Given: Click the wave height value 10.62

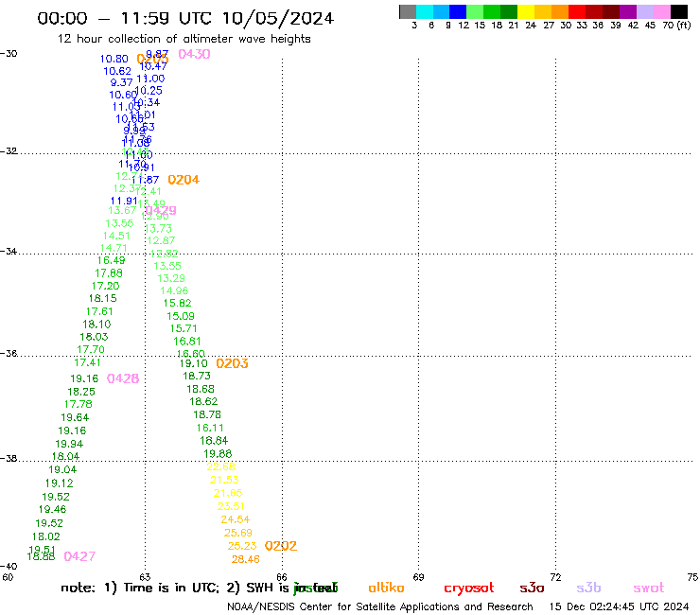Looking at the screenshot, I should (x=117, y=72).
